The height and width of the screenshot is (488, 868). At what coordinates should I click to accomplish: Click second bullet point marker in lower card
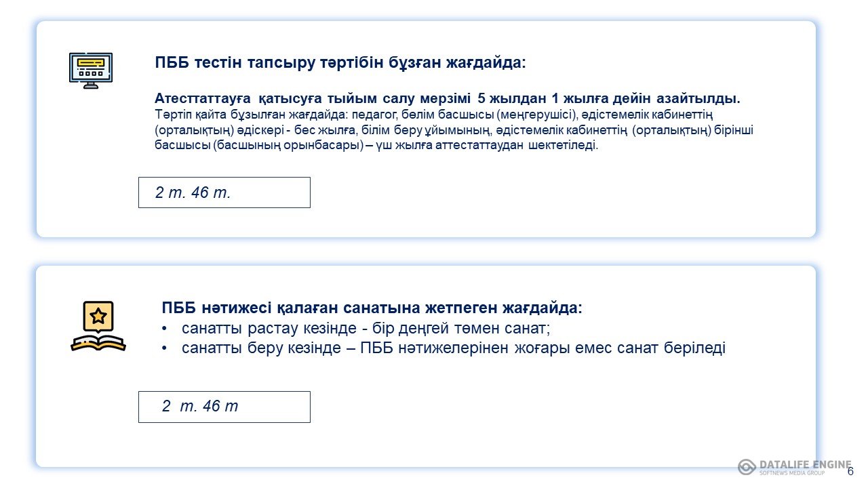pos(165,349)
